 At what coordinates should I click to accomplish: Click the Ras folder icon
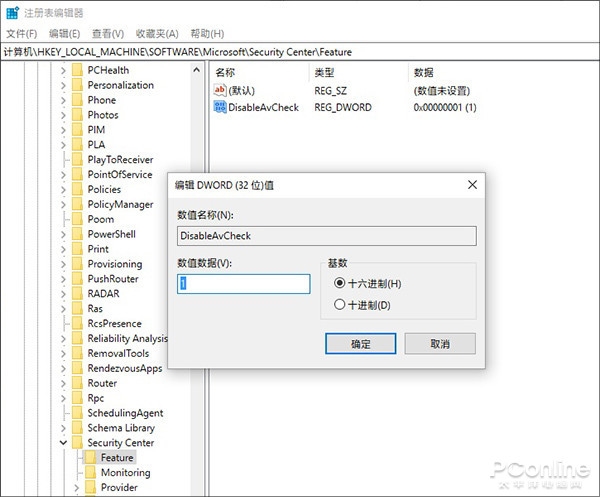coord(78,309)
